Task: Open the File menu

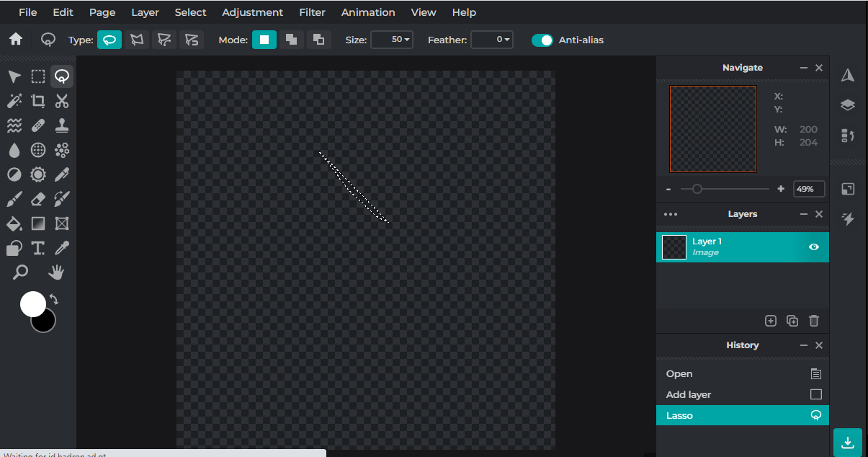Action: pos(28,12)
